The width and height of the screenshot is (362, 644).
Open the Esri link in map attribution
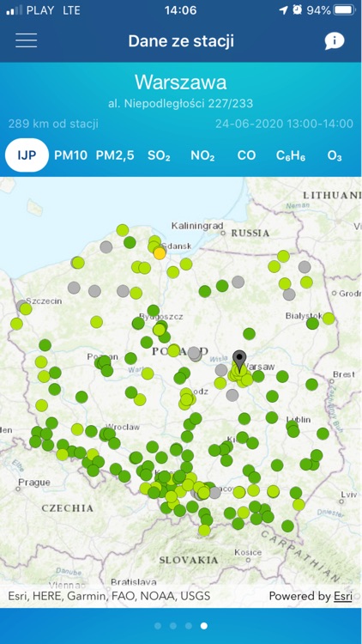tap(343, 596)
